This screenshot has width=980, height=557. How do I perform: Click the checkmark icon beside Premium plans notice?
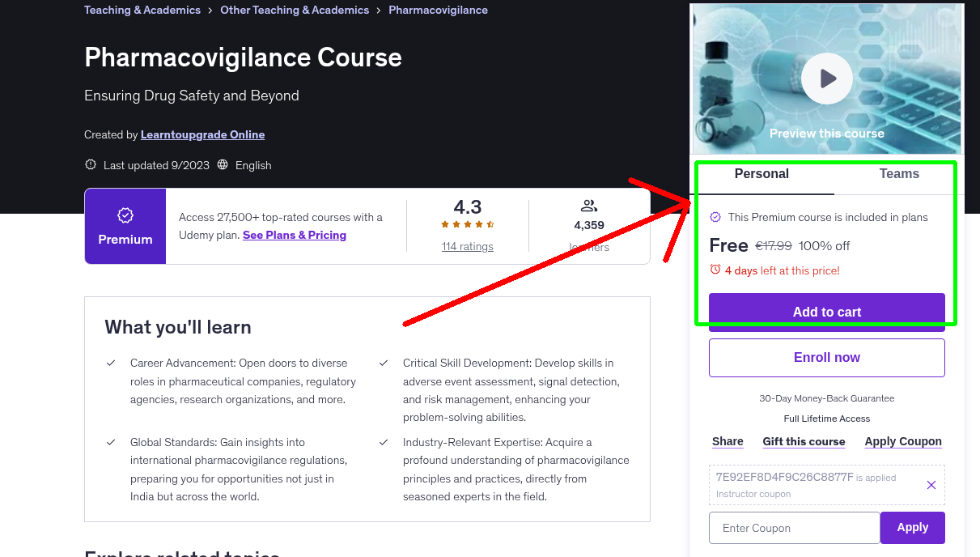(x=715, y=217)
